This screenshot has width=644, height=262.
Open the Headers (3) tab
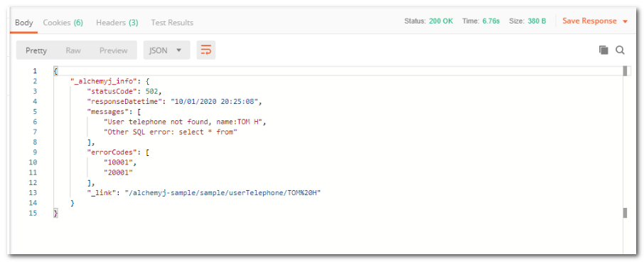tap(117, 23)
